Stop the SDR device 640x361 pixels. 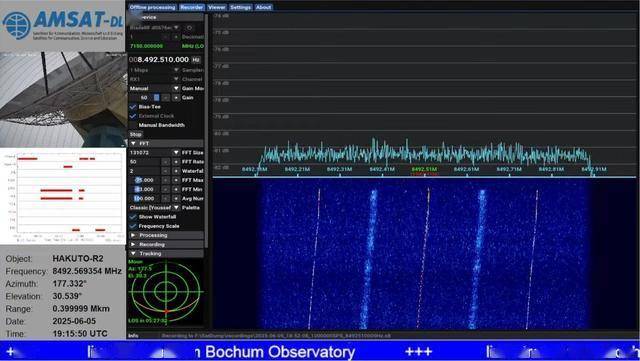(136, 134)
